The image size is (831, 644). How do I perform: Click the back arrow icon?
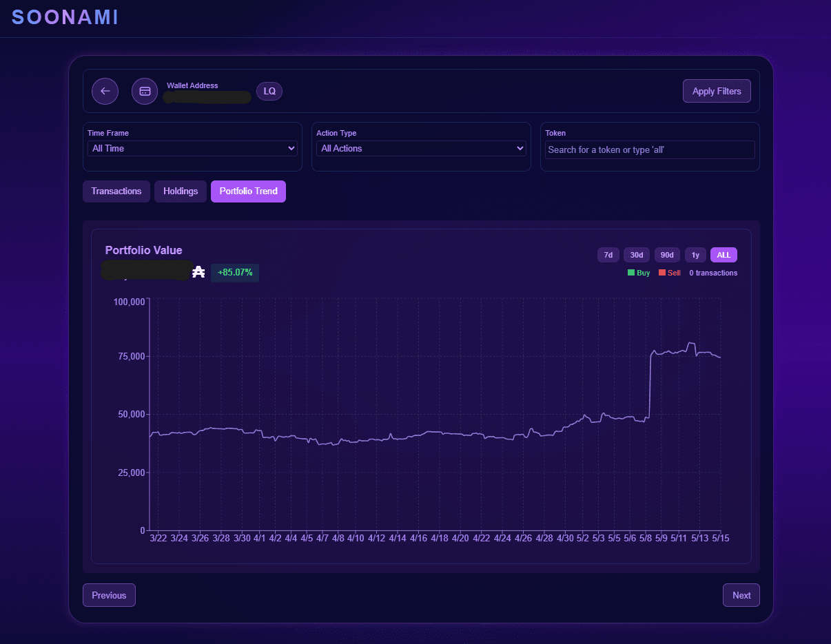(105, 91)
